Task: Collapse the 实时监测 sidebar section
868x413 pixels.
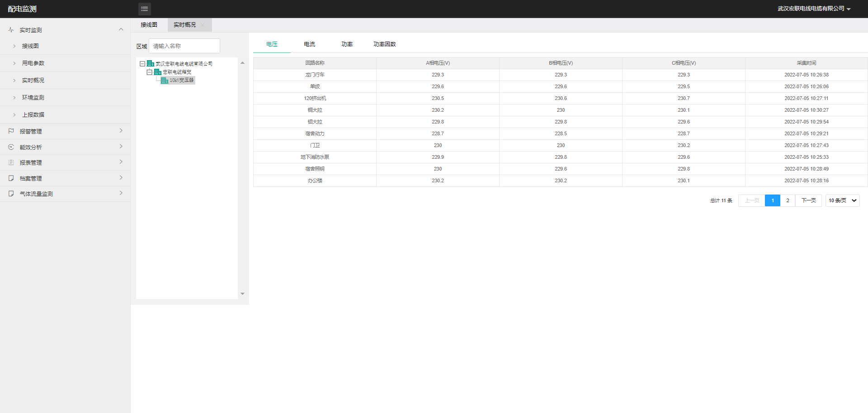Action: point(121,29)
